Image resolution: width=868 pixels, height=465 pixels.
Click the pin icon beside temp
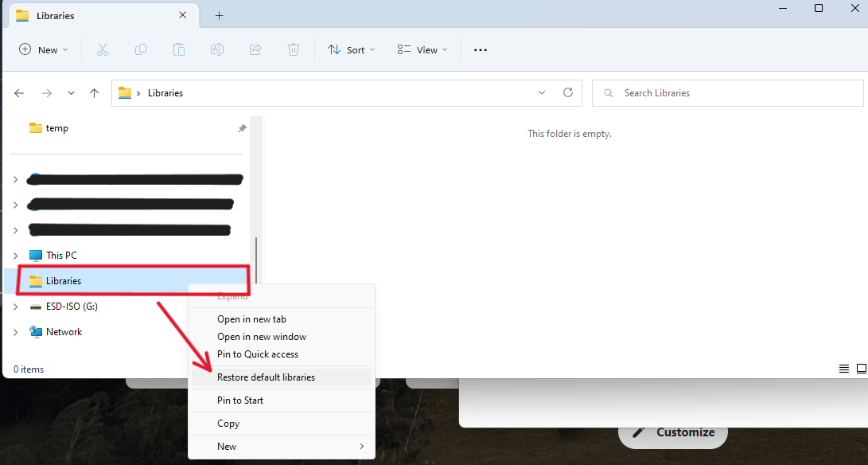[242, 128]
